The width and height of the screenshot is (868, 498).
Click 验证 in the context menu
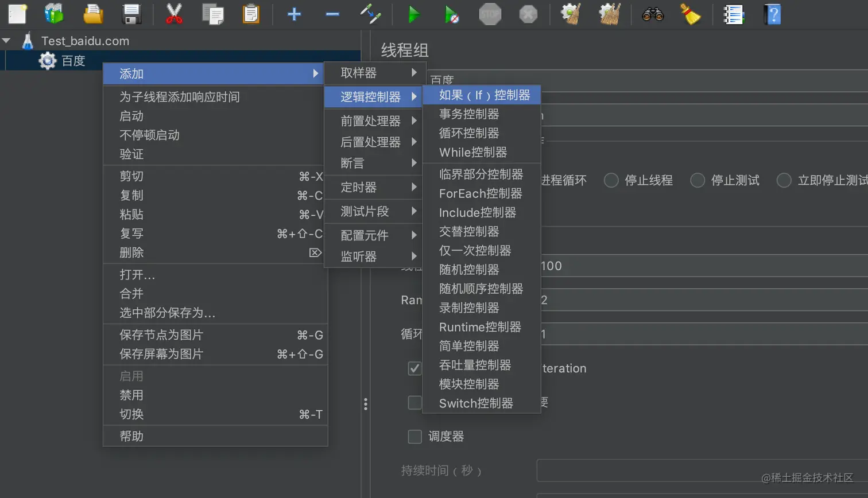point(215,154)
